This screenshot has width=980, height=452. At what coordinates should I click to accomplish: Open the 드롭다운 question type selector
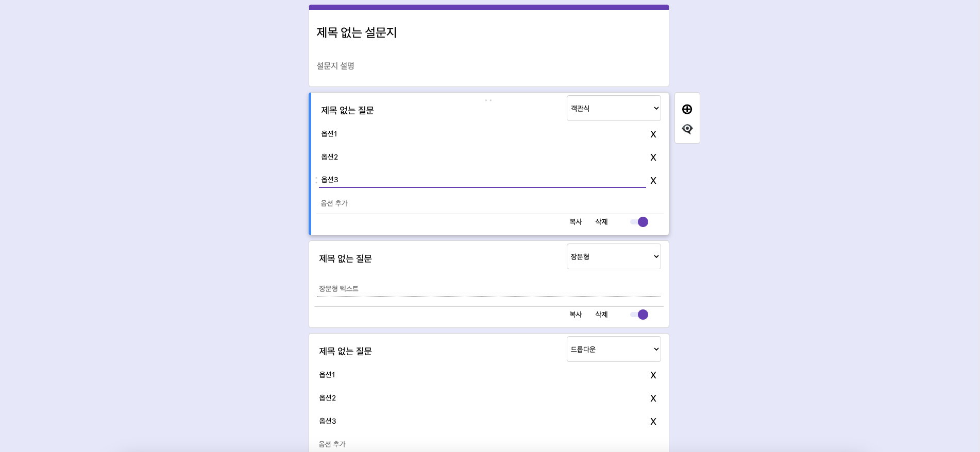[613, 349]
